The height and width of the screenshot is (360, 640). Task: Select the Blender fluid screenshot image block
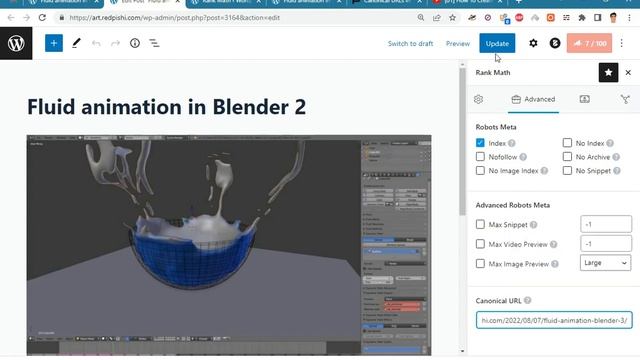pos(229,245)
